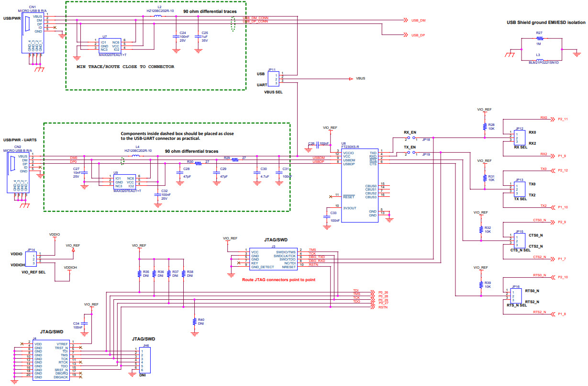Select the FT230XS-R IC symbol U8
588x386 pixels.
pos(360,184)
